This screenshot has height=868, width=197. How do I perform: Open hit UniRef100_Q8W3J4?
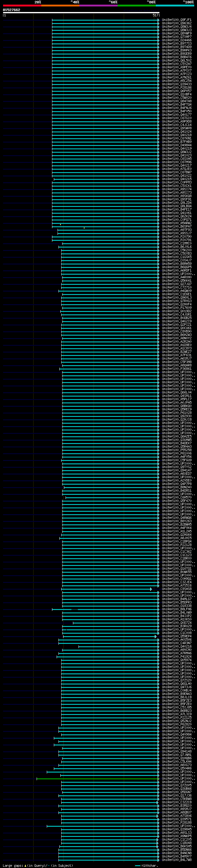[176, 26]
